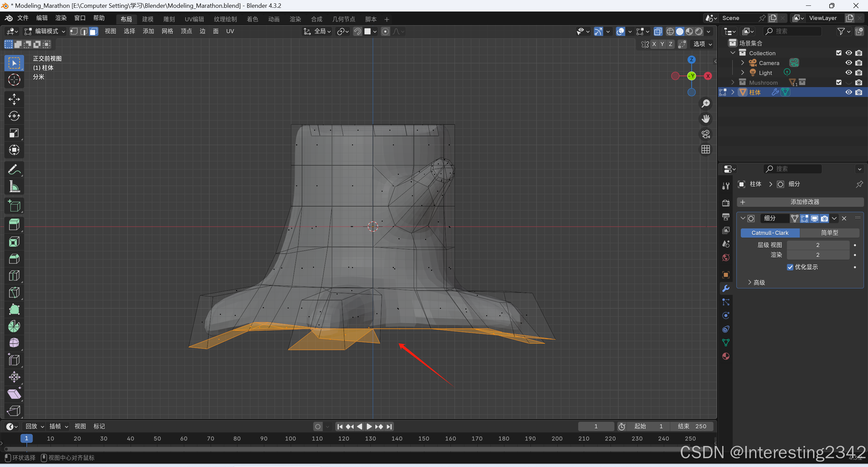This screenshot has width=868, height=467.
Task: Select the Move tool in toolbar
Action: pos(14,99)
